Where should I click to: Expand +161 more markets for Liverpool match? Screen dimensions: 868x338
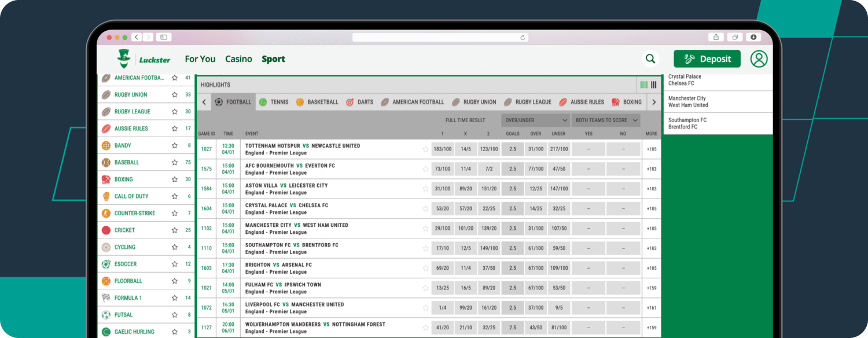[652, 308]
